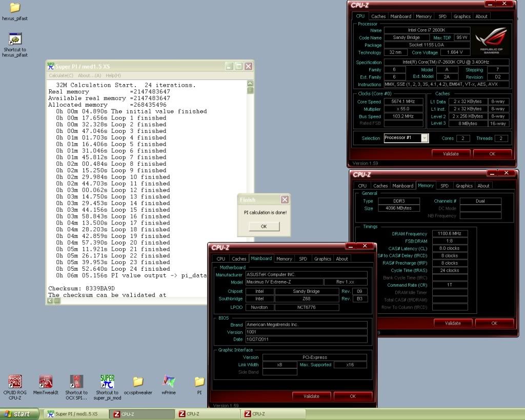Click OK in the Finish dialog
This screenshot has width=525, height=420.
(264, 226)
